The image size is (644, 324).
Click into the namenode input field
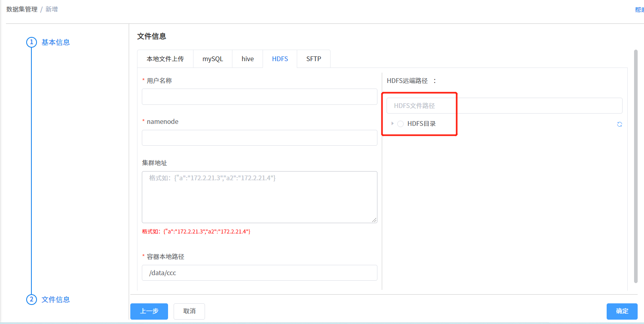tap(259, 138)
